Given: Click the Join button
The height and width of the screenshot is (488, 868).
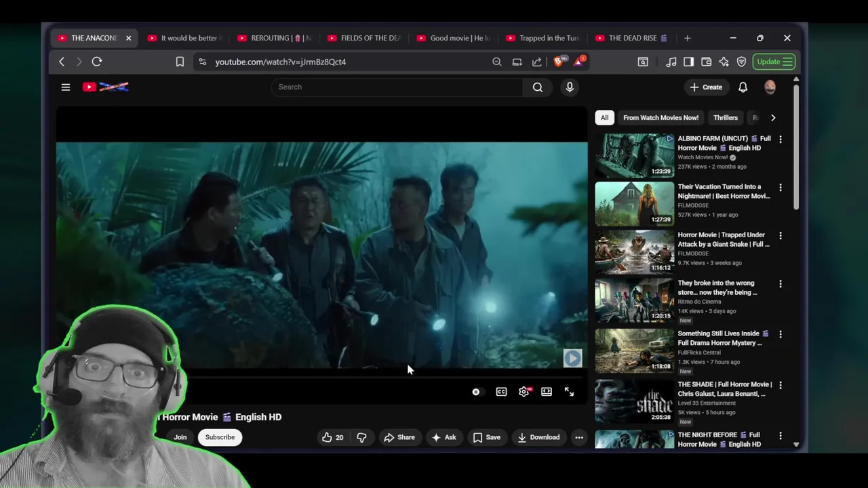Looking at the screenshot, I should [x=180, y=437].
